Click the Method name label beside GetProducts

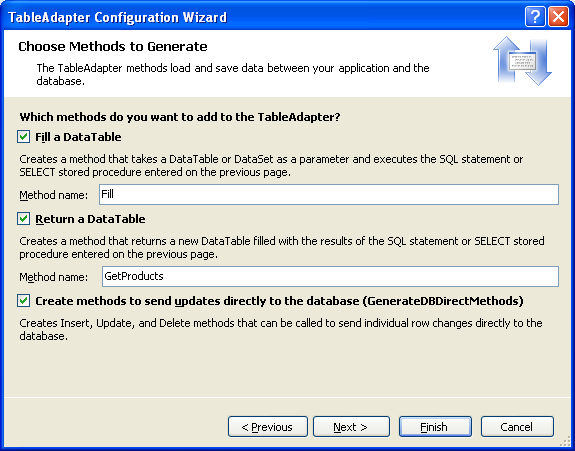[x=54, y=277]
